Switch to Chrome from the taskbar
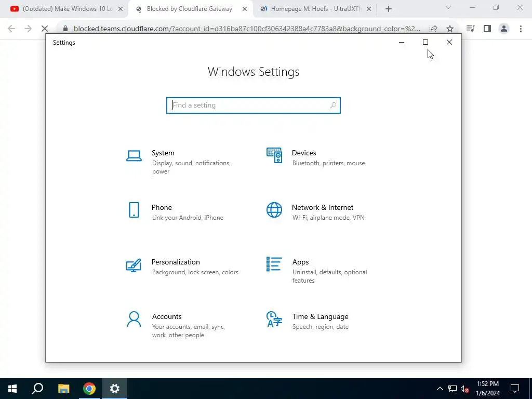The width and height of the screenshot is (532, 399). tap(89, 389)
